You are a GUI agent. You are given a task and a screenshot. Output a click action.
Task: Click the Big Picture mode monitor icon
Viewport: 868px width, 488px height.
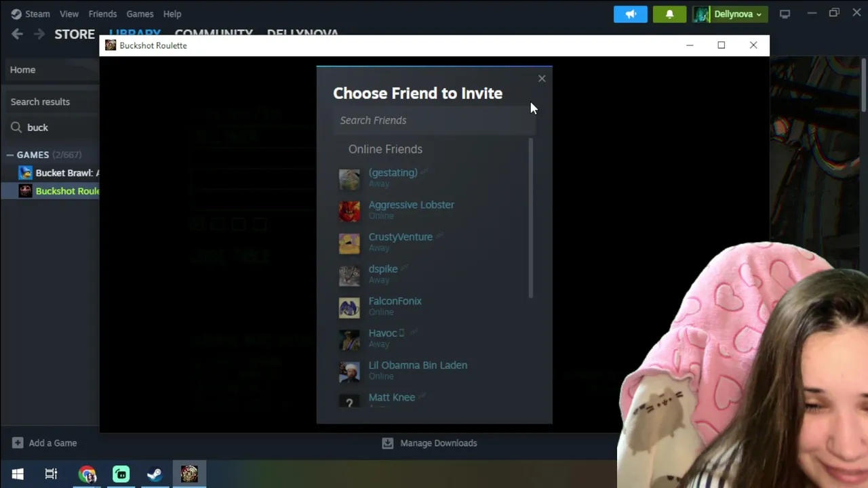(x=785, y=14)
